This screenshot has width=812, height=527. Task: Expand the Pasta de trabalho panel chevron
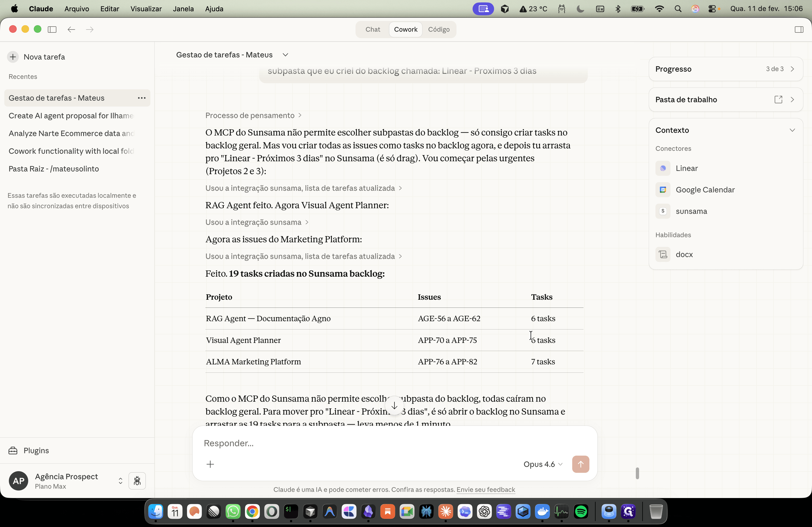pyautogui.click(x=792, y=100)
